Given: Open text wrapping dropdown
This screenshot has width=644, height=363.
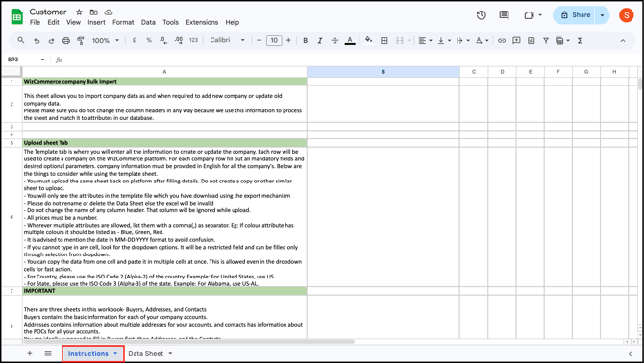Looking at the screenshot, I should [463, 40].
